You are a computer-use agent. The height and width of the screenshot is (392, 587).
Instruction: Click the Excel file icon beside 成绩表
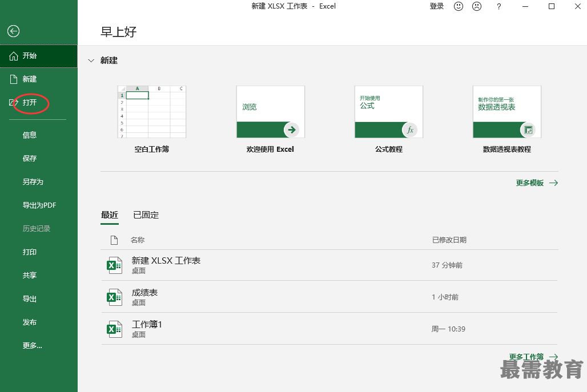pos(114,297)
